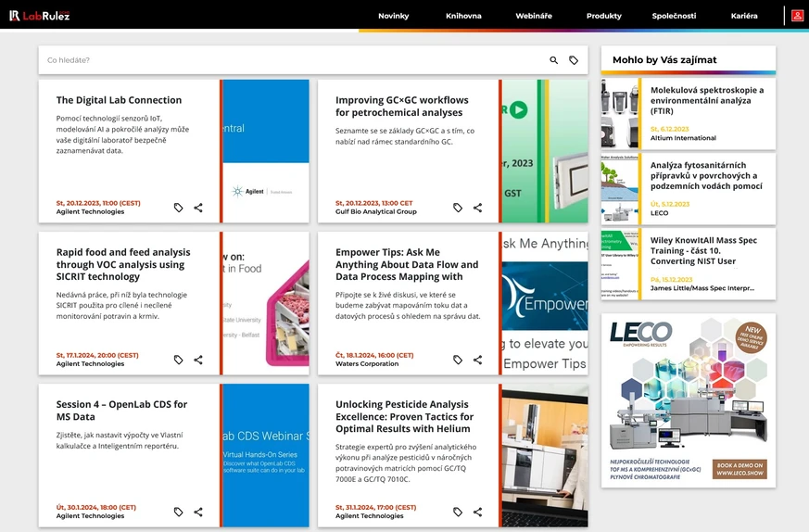Click the GC×GC webinar green thumbnail

(545, 151)
